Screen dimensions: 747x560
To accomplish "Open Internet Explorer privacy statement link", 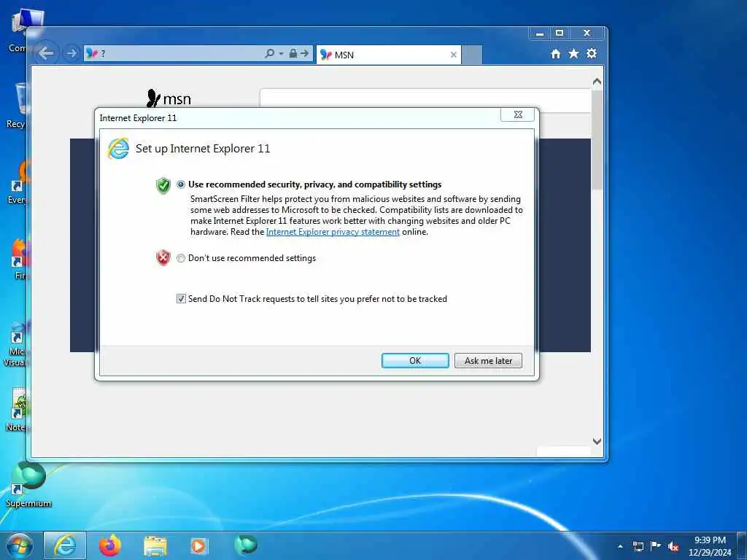I will pyautogui.click(x=333, y=232).
